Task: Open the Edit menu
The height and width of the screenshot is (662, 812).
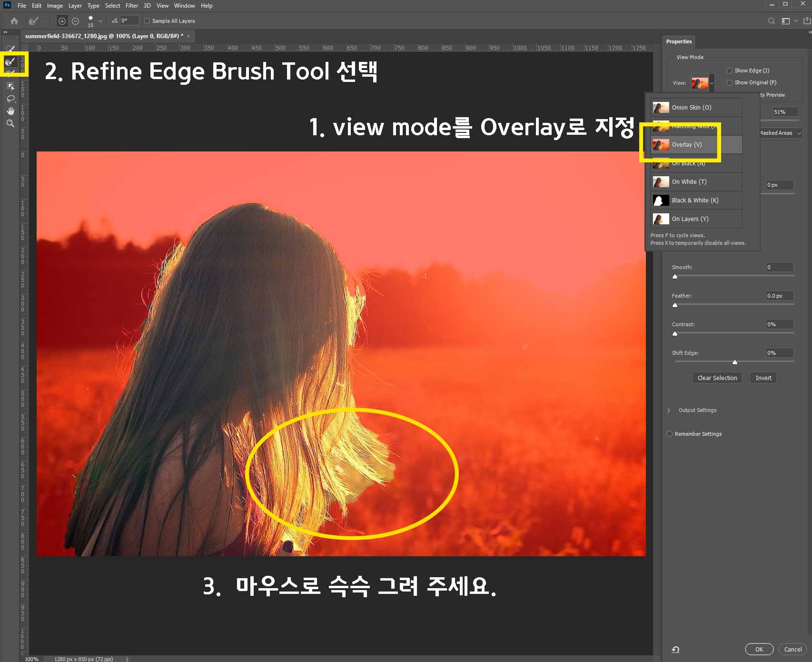Action: click(37, 6)
